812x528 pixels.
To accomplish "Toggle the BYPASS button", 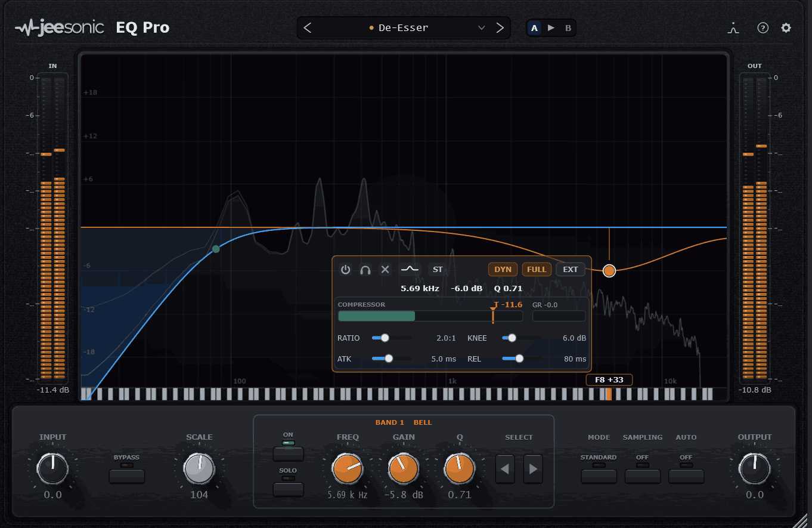I will (x=126, y=476).
